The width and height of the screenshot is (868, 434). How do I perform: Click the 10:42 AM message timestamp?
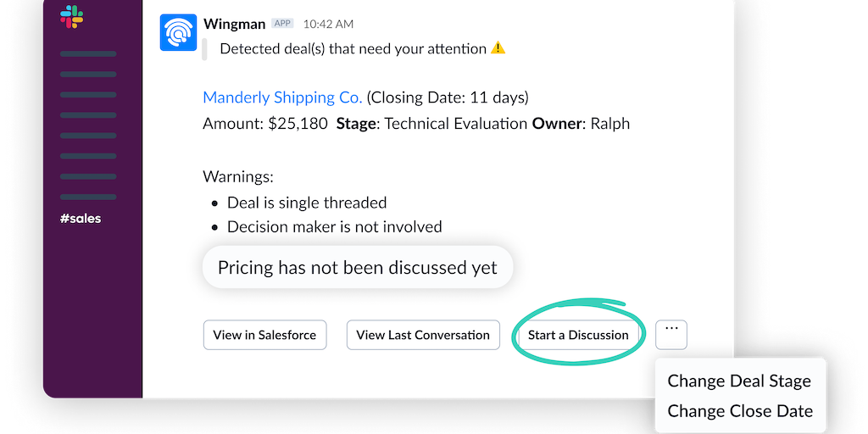click(x=328, y=24)
